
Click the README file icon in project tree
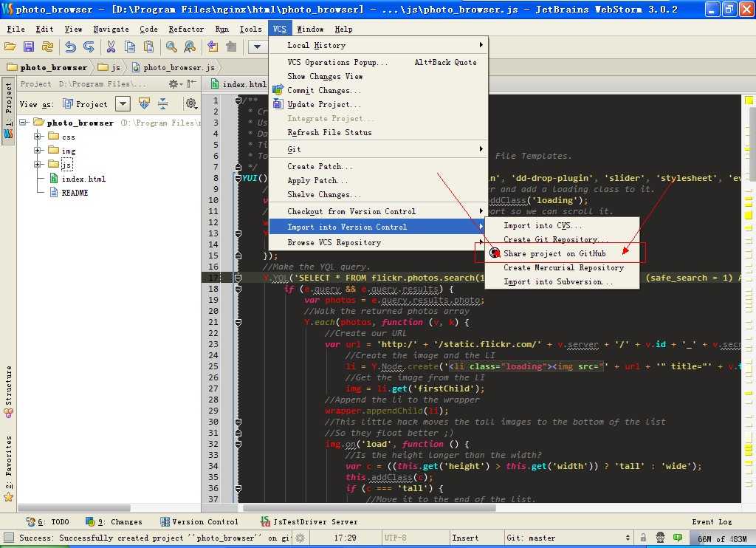pyautogui.click(x=54, y=193)
